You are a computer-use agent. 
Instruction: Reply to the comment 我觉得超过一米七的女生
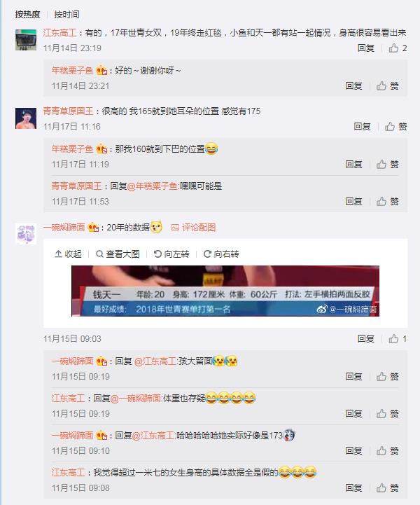[x=353, y=488]
